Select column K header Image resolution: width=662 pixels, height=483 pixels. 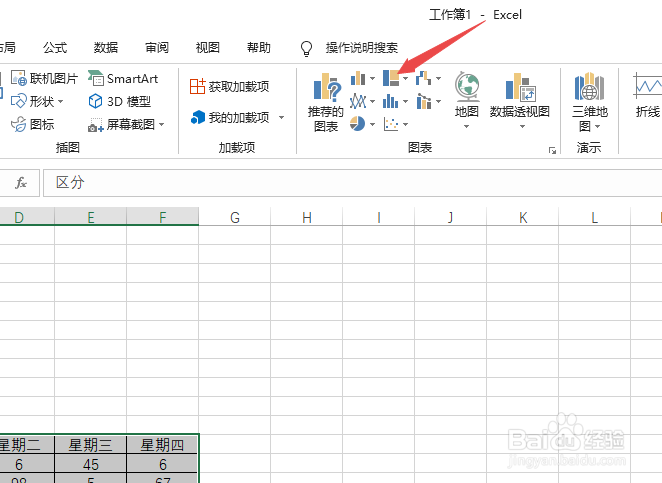523,217
